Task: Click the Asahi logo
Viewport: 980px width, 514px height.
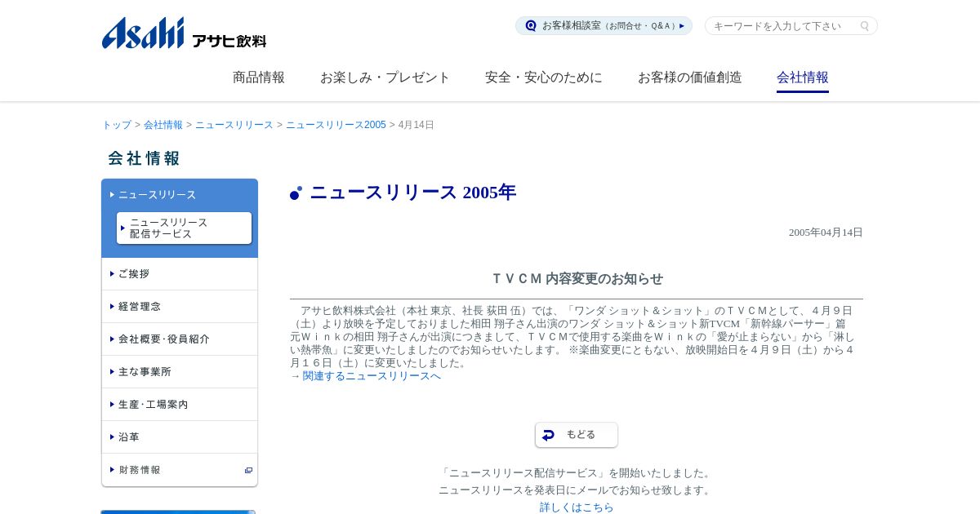Action: click(x=184, y=33)
